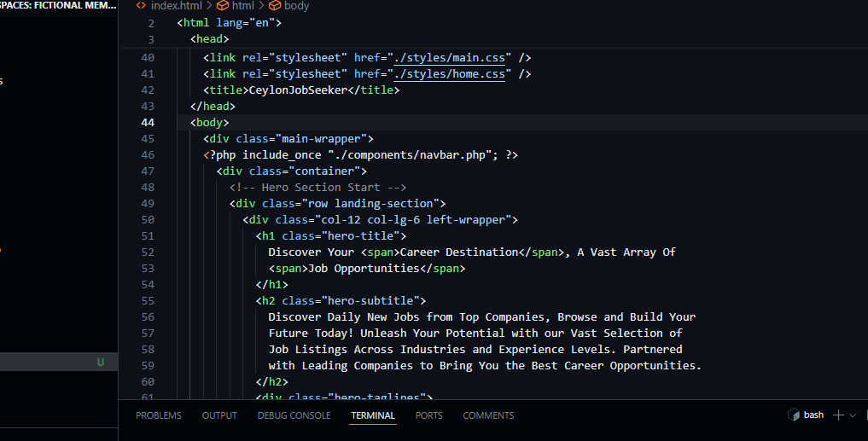This screenshot has height=441, width=868.
Task: Select the bash terminal icon
Action: coord(794,415)
